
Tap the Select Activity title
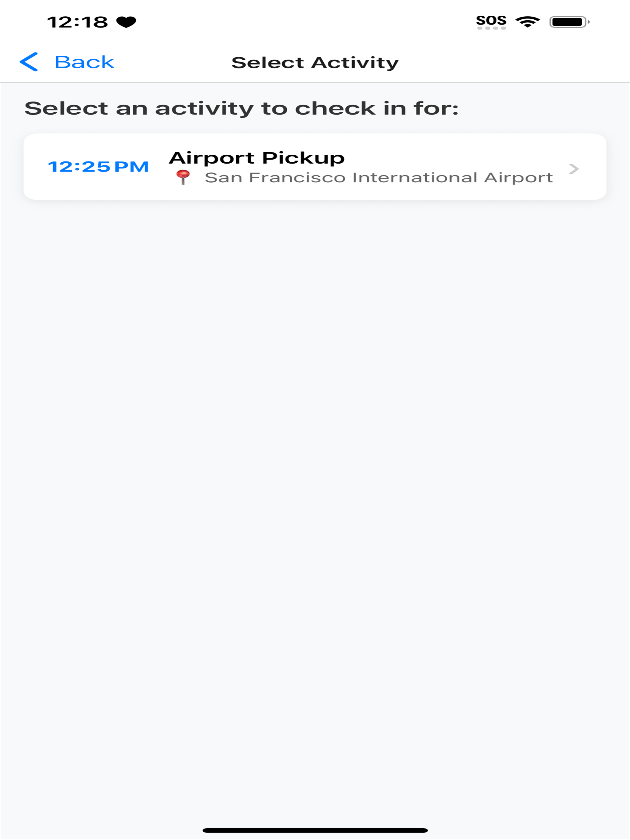point(315,63)
